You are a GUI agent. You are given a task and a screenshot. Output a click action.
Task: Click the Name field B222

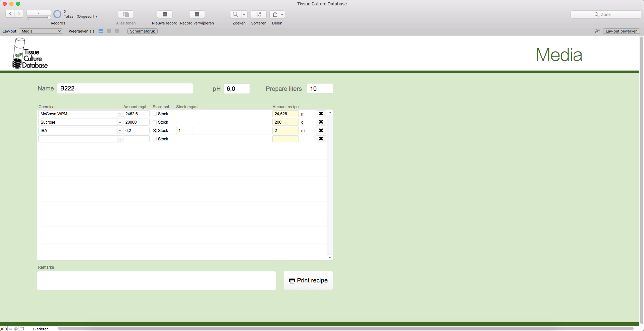click(x=125, y=88)
